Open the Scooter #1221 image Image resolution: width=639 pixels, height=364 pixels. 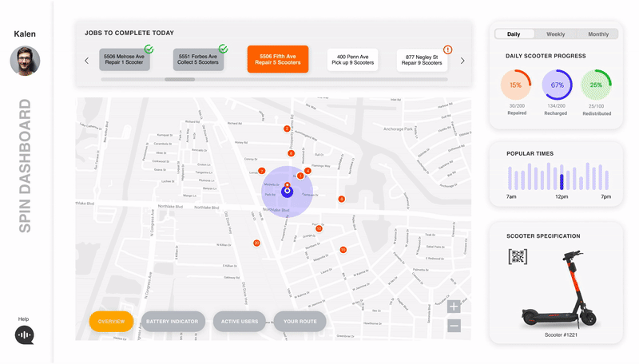coord(559,289)
